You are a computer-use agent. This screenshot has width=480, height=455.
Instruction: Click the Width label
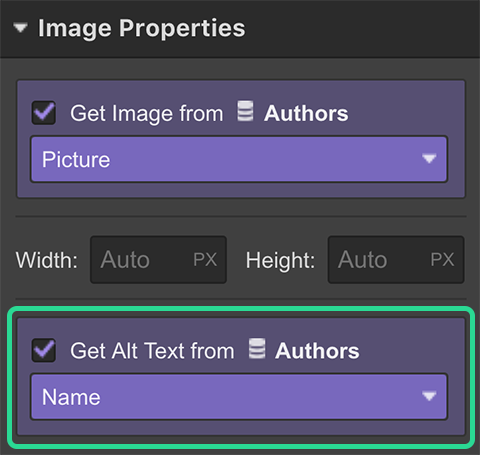point(47,260)
